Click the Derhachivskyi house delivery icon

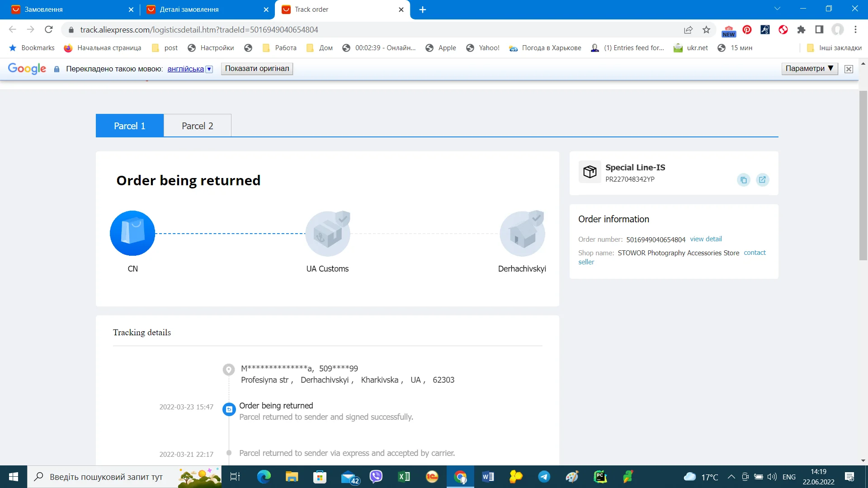tap(522, 234)
